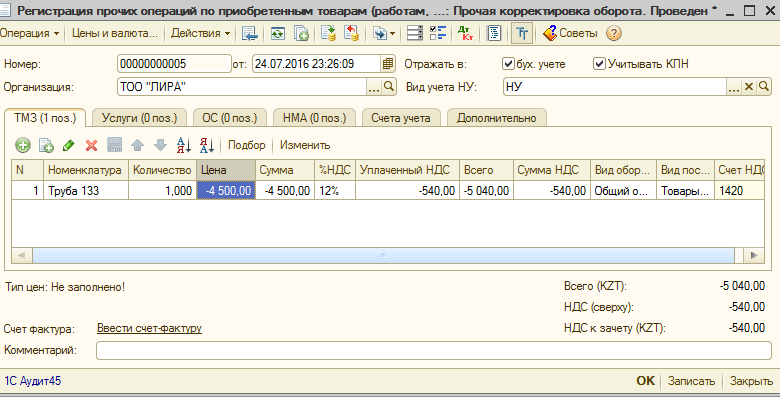
Task: Open the Операция dropdown menu
Action: (x=30, y=33)
